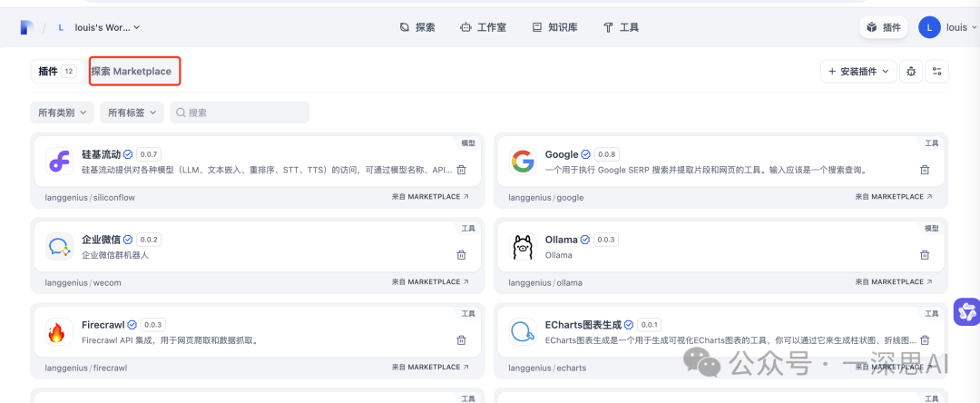Click the 企业微信 version 0.0.2 badge
This screenshot has width=980, height=403.
pos(150,240)
